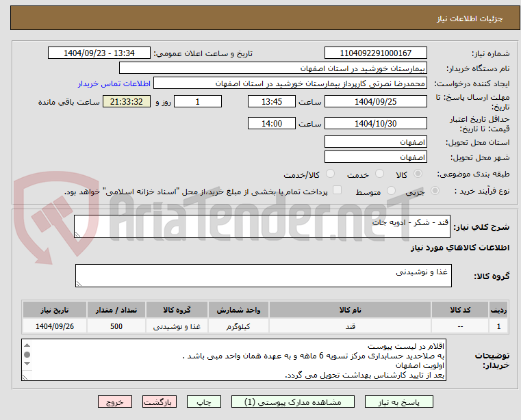Click the validity time field 14:00
Image resolution: width=521 pixels, height=420 pixels.
(272, 124)
